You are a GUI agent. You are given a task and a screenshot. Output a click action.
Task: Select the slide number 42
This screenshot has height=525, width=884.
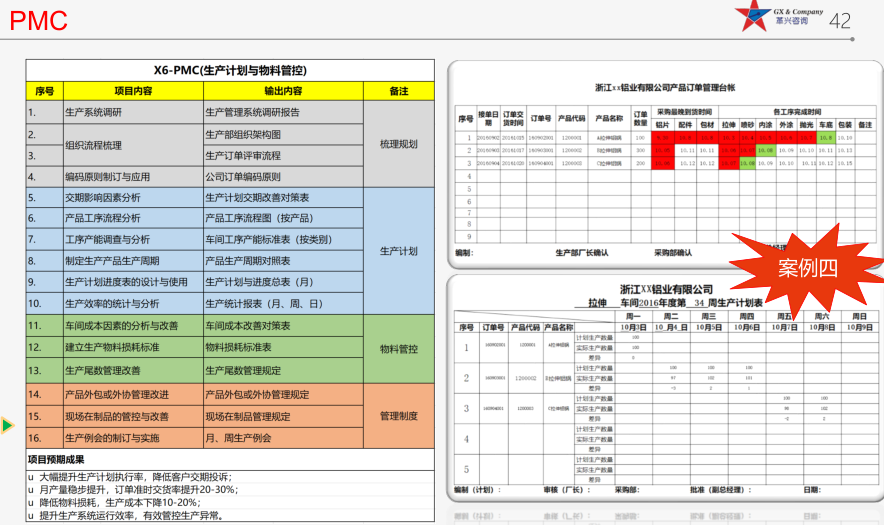[x=839, y=21]
